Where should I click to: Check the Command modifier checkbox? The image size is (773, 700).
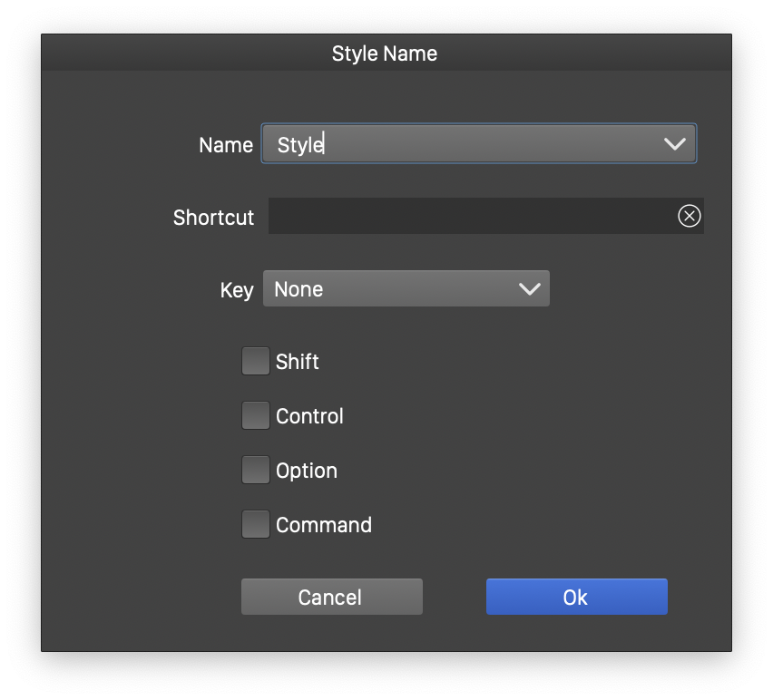coord(256,524)
